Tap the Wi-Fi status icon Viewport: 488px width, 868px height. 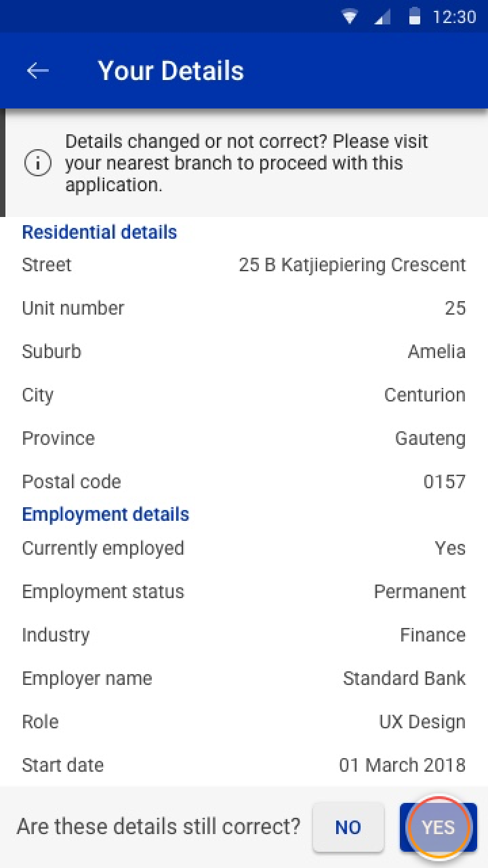[350, 17]
